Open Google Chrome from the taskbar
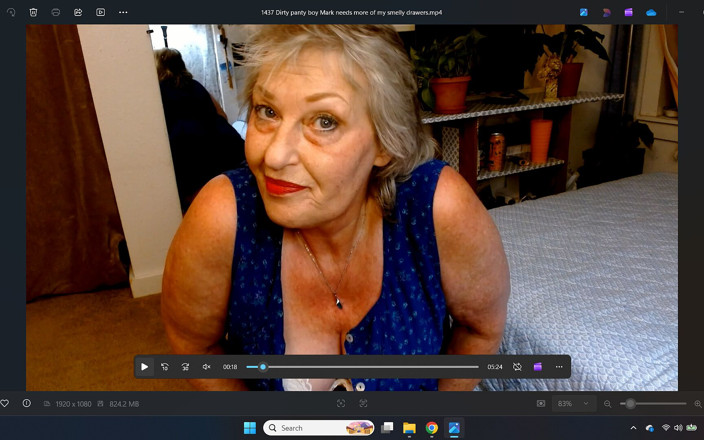The image size is (704, 440). point(432,428)
